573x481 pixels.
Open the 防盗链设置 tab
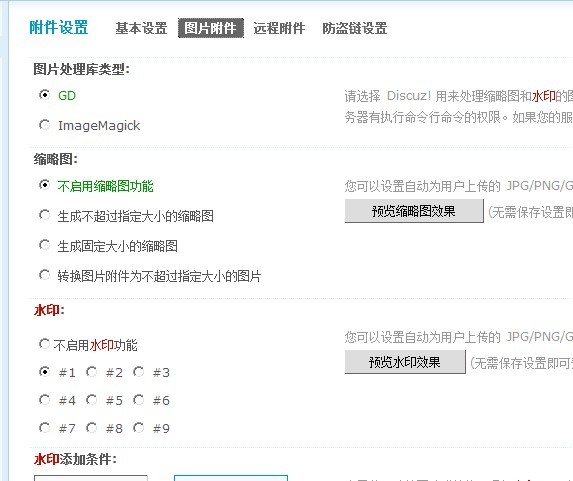354,28
